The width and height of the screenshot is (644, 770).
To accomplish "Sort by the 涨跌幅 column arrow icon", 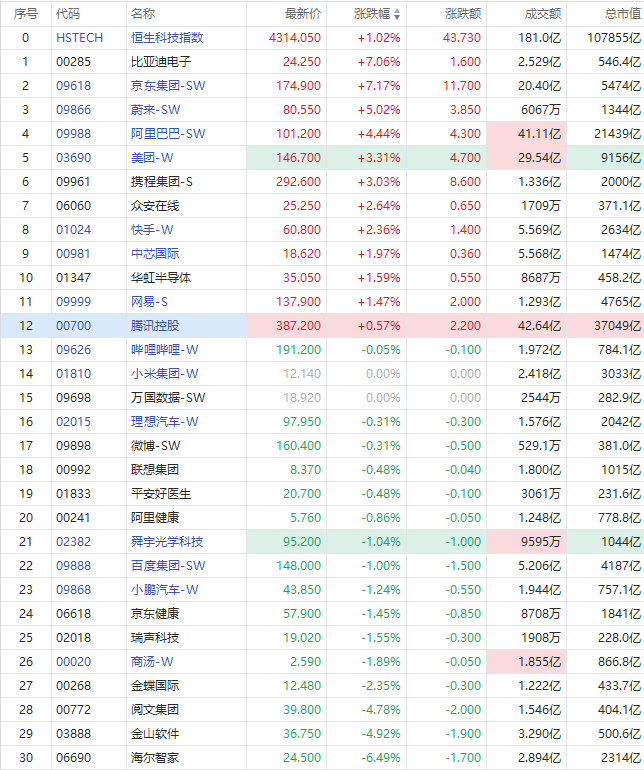I will click(x=397, y=14).
